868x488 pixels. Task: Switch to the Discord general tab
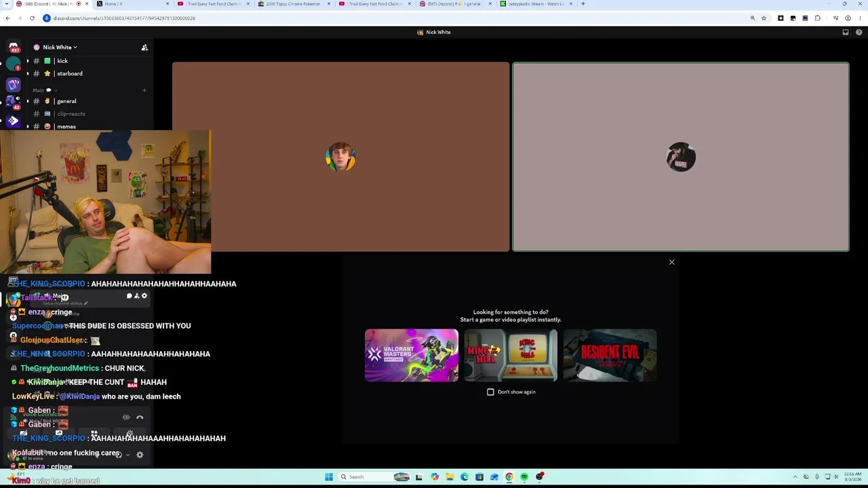click(x=454, y=4)
